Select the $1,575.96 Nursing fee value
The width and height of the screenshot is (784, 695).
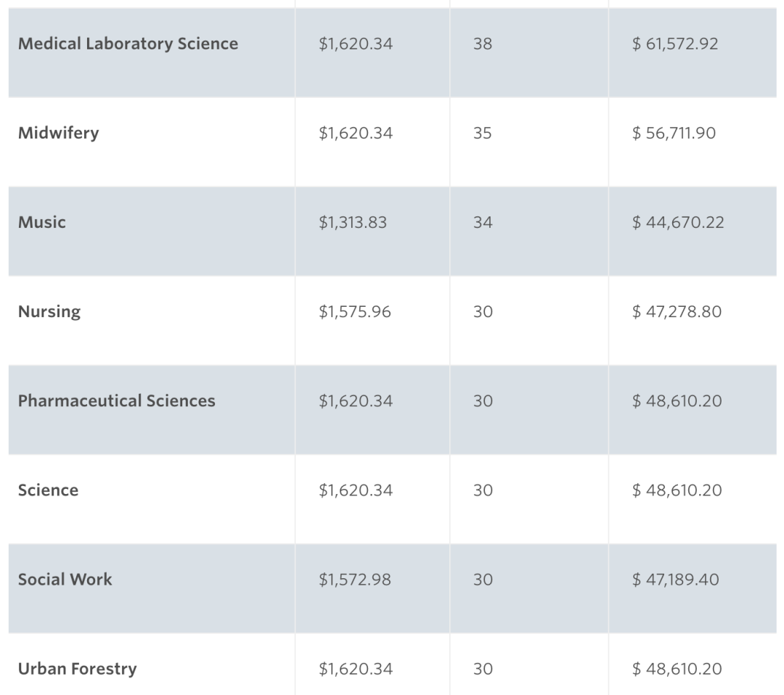(355, 312)
